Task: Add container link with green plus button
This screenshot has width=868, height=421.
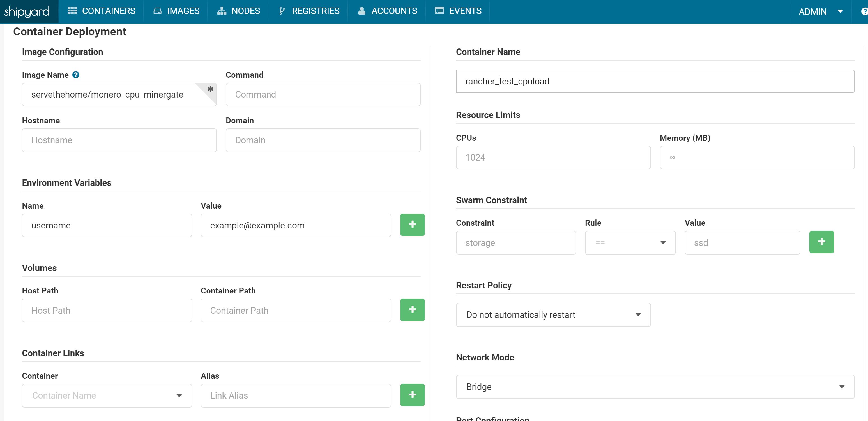Action: 412,395
